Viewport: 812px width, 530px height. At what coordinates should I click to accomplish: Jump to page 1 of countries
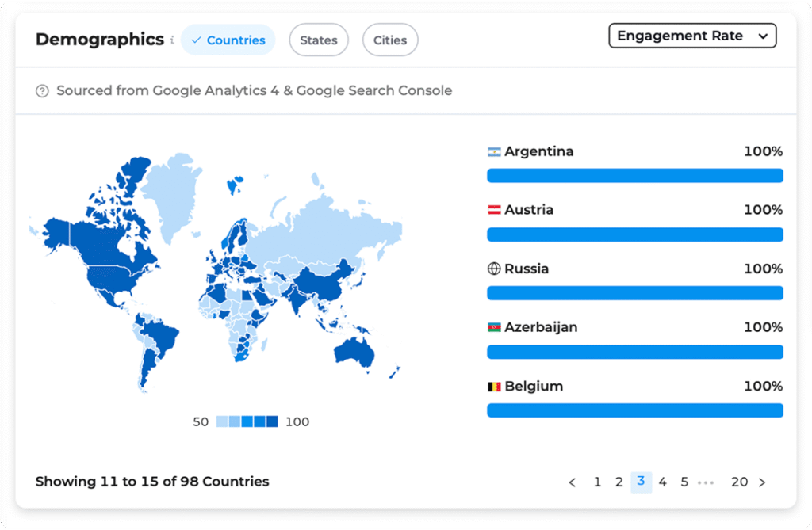[x=598, y=482]
